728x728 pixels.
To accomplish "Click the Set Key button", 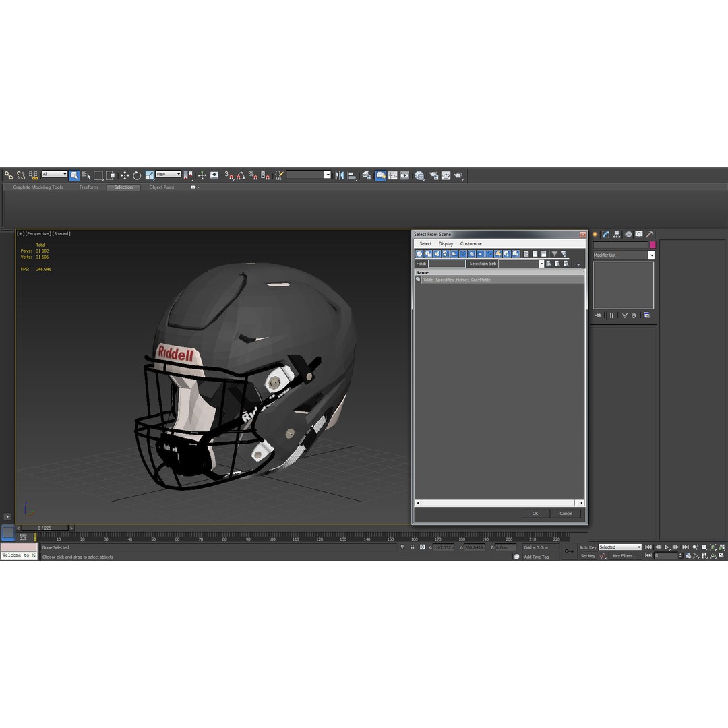I will pos(587,555).
